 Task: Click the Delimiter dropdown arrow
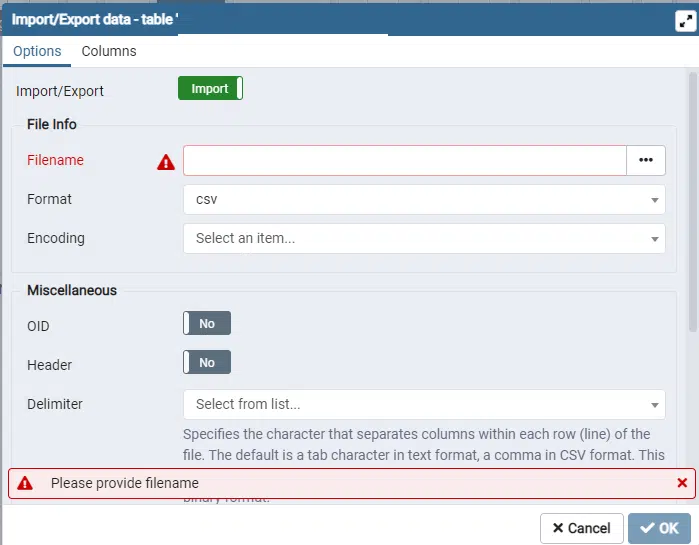(x=655, y=405)
